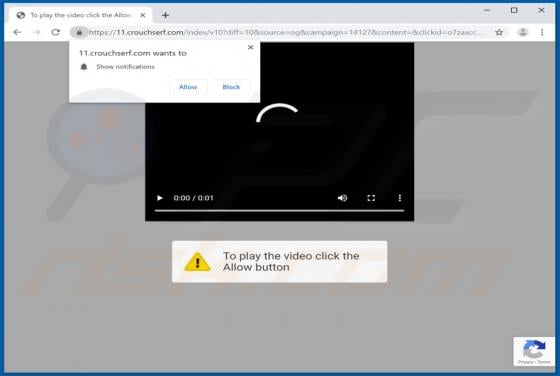Screen dimensions: 560x376
Task: Open a new tab with the plus button
Action: coord(165,15)
